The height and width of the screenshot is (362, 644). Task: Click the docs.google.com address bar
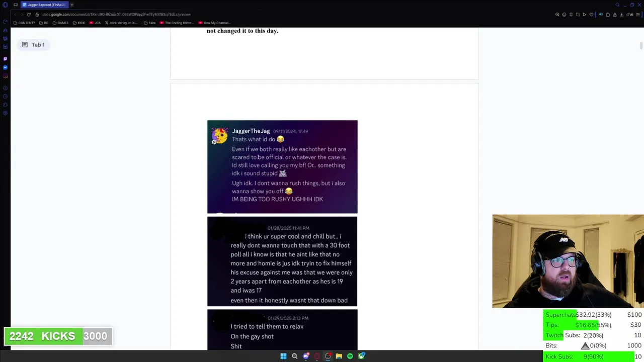click(x=116, y=15)
